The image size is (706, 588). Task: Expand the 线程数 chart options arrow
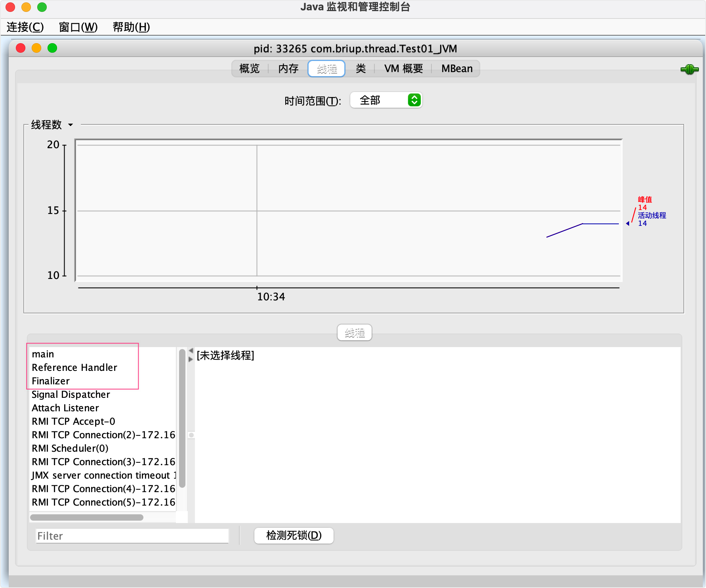click(x=71, y=125)
